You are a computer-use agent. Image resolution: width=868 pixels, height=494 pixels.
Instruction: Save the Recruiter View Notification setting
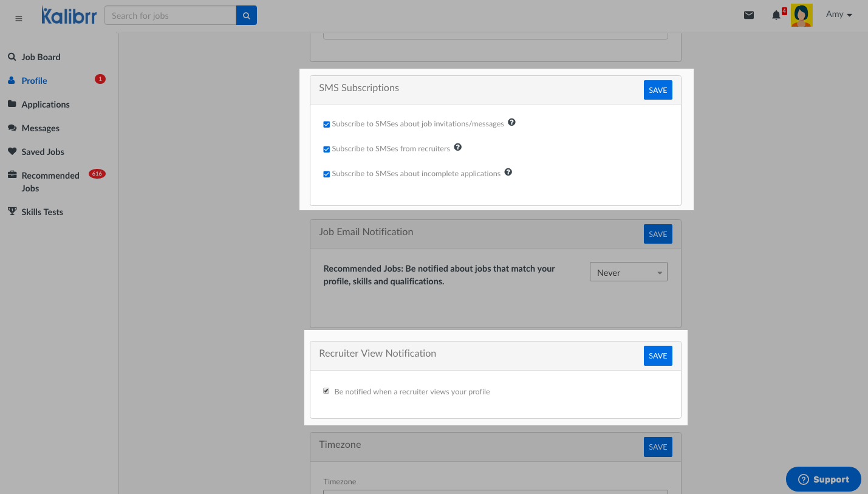658,356
